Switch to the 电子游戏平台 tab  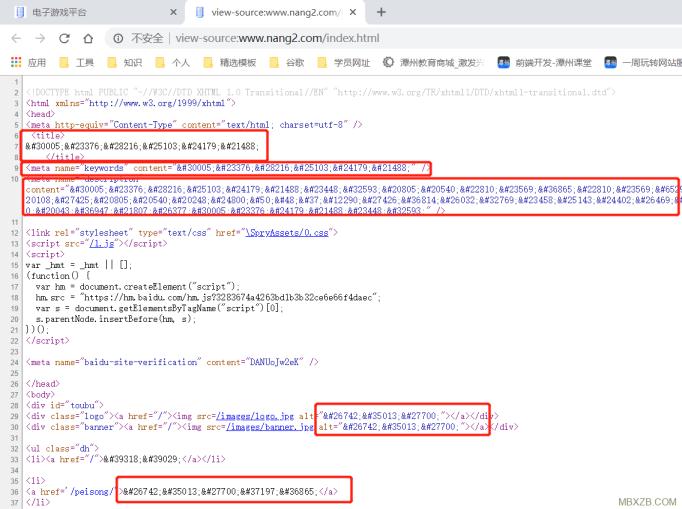click(94, 12)
